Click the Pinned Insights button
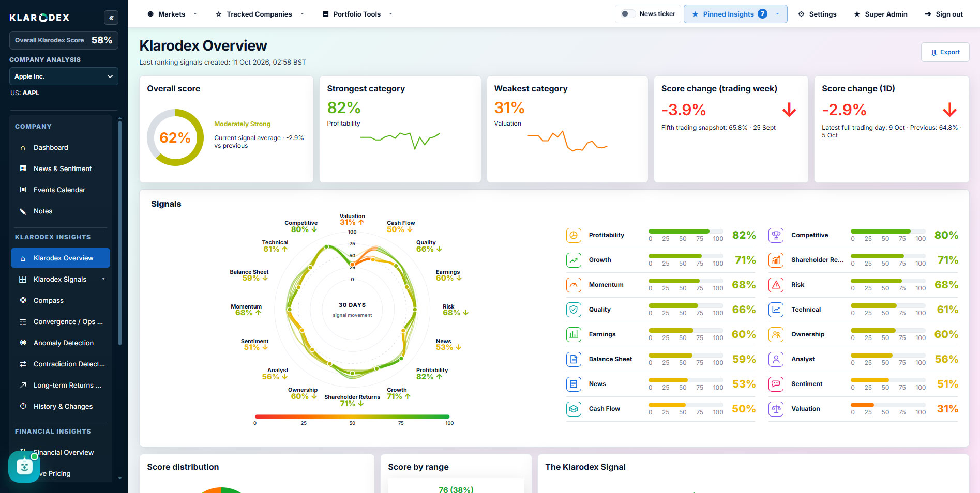980x493 pixels. pyautogui.click(x=735, y=14)
